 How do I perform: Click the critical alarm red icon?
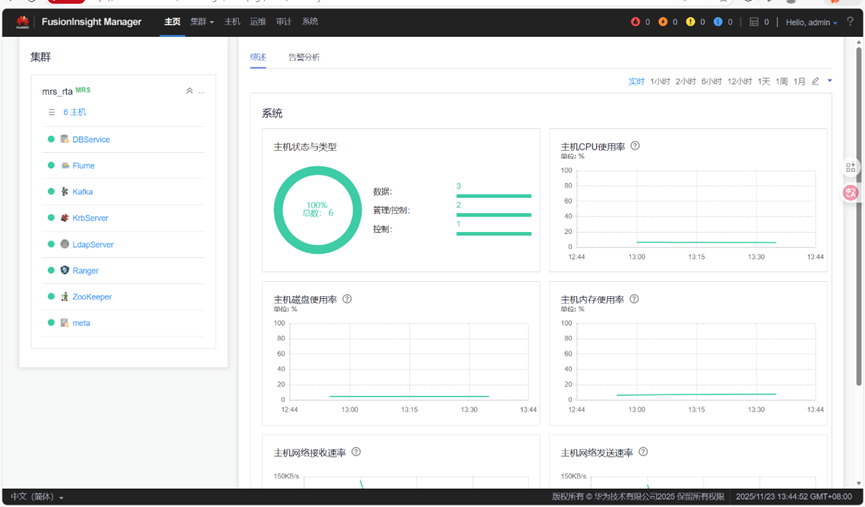636,22
